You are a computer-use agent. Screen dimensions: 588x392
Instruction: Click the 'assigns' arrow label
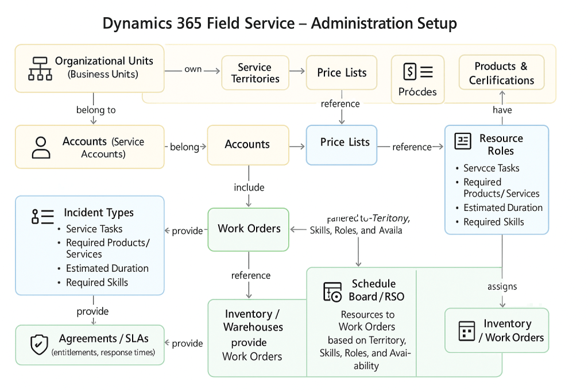(x=502, y=286)
